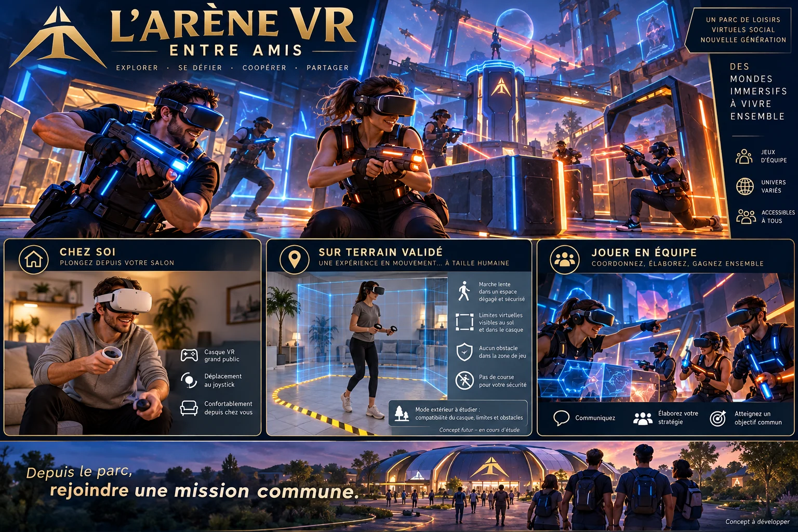Click the group icon beside JOUER EN ÉQUIPE
The image size is (798, 532).
coord(565,259)
